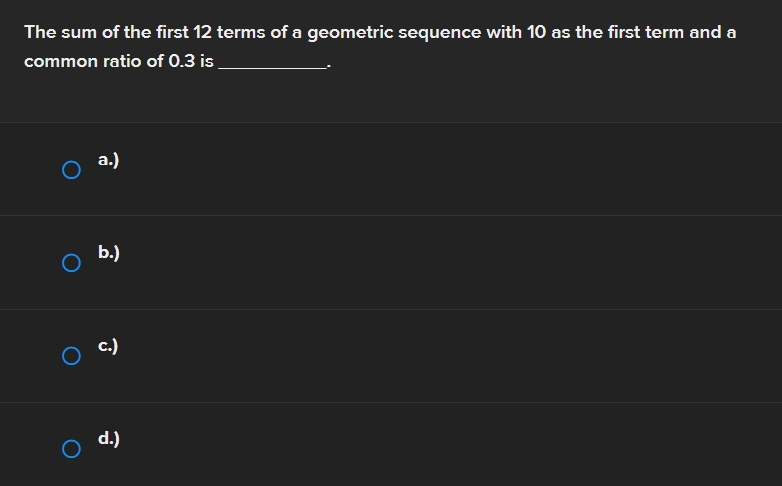Mark the radio button for option c

(x=70, y=356)
